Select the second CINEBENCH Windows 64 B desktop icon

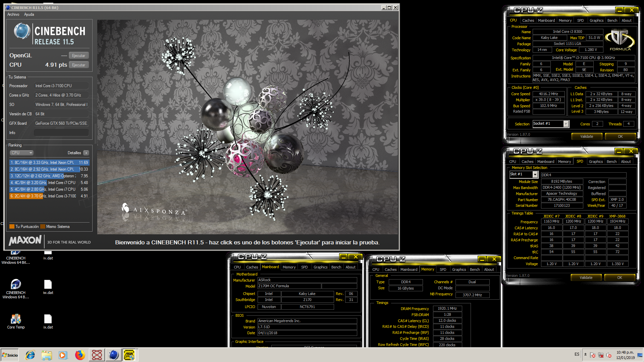pos(16,289)
